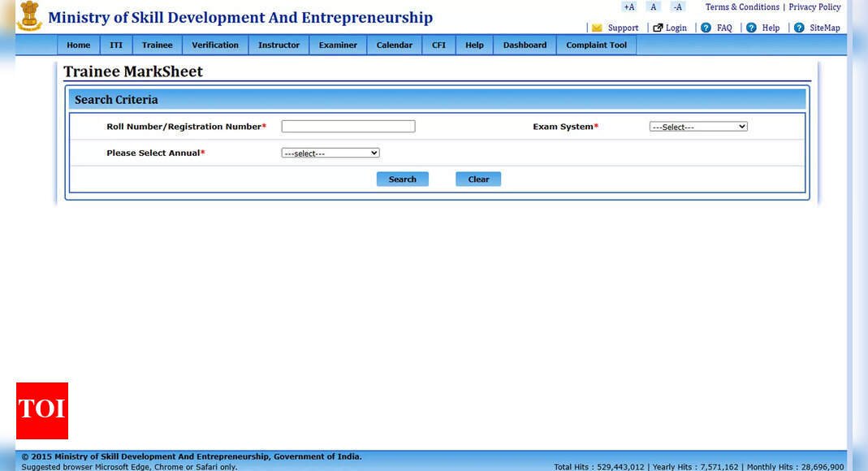Image resolution: width=868 pixels, height=471 pixels.
Task: Click the Roll Number/Registration Number label
Action: tap(187, 127)
